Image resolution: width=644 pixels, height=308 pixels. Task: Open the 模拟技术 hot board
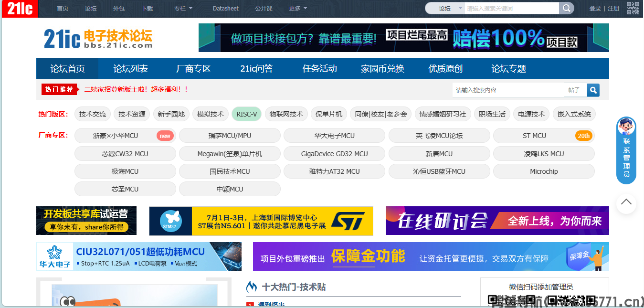(211, 114)
